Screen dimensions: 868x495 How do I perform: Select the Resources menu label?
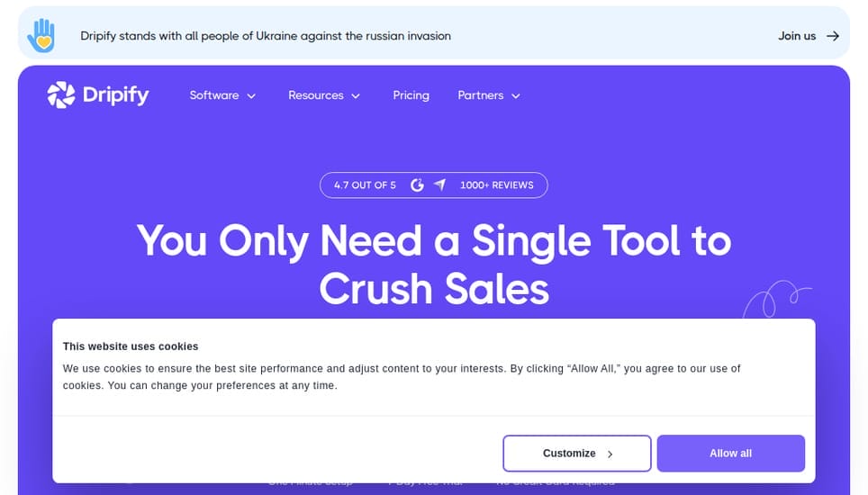[315, 95]
